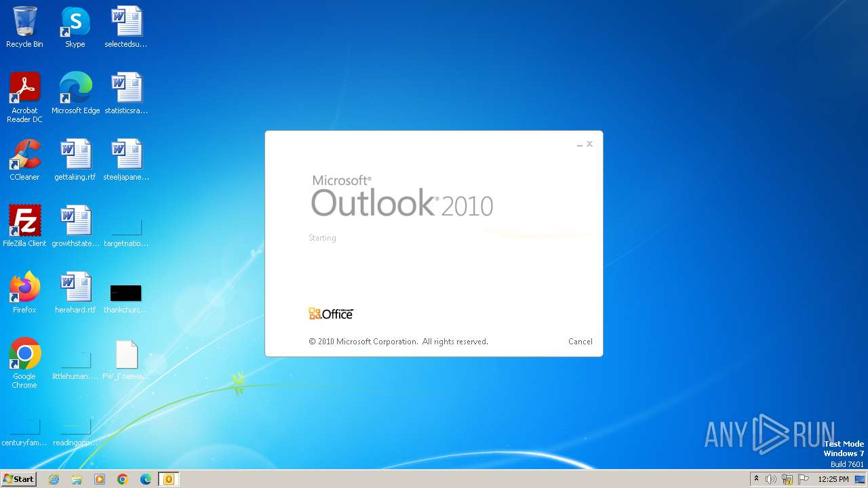Launch Skype from the desktop
Image resolution: width=868 pixels, height=488 pixels.
click(x=75, y=27)
